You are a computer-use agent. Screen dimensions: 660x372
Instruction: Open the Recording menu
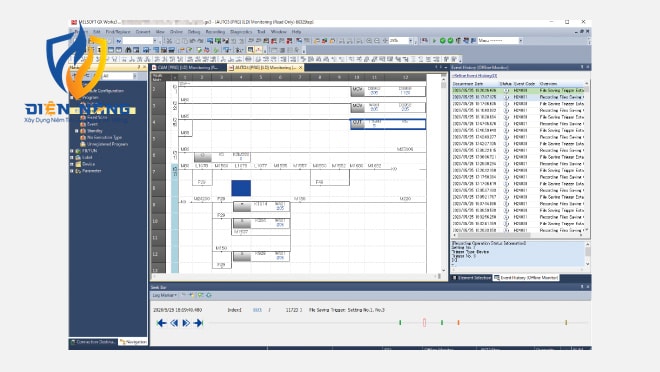point(215,32)
